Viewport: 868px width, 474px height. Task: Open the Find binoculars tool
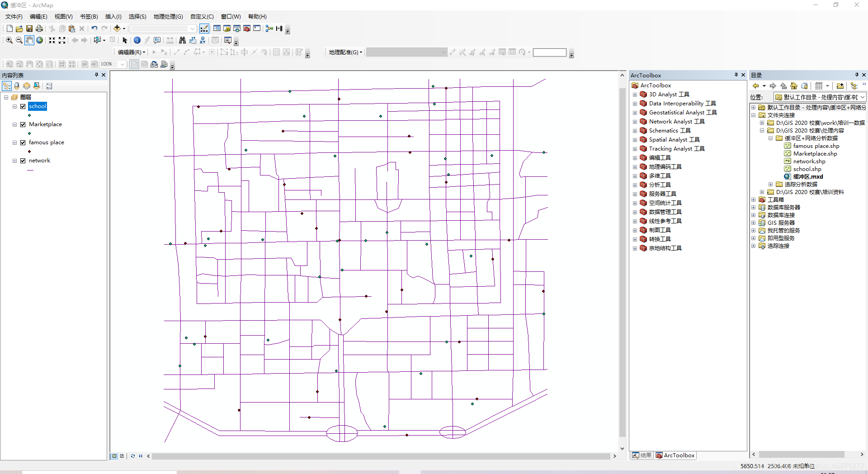tap(182, 40)
